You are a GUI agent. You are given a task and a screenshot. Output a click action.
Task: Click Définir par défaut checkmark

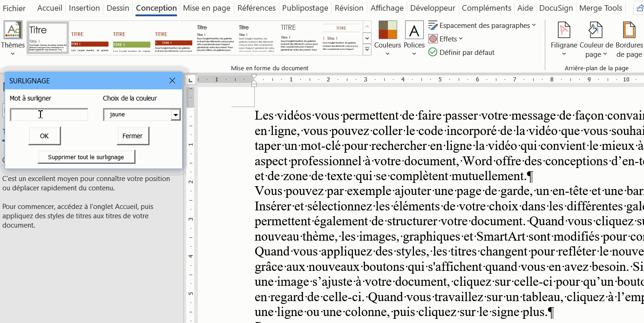tap(433, 53)
